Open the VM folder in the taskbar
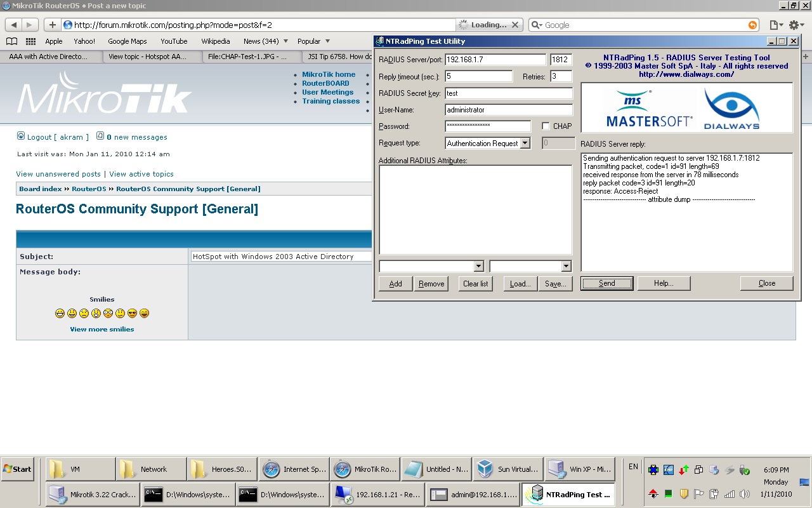Screen dimensions: 812x508 tap(81, 469)
